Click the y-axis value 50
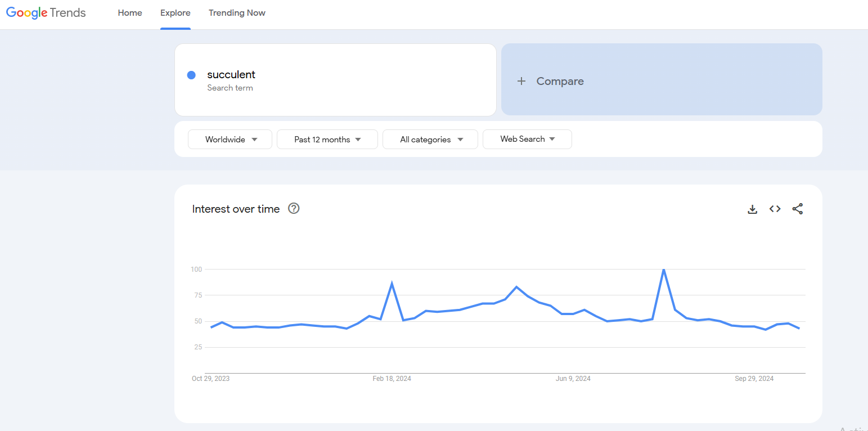The height and width of the screenshot is (431, 868). 198,321
